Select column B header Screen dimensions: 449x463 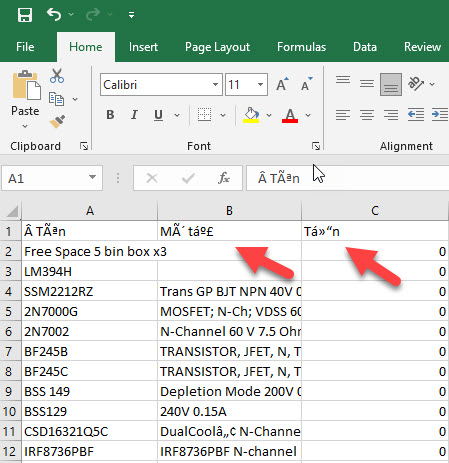(x=229, y=211)
